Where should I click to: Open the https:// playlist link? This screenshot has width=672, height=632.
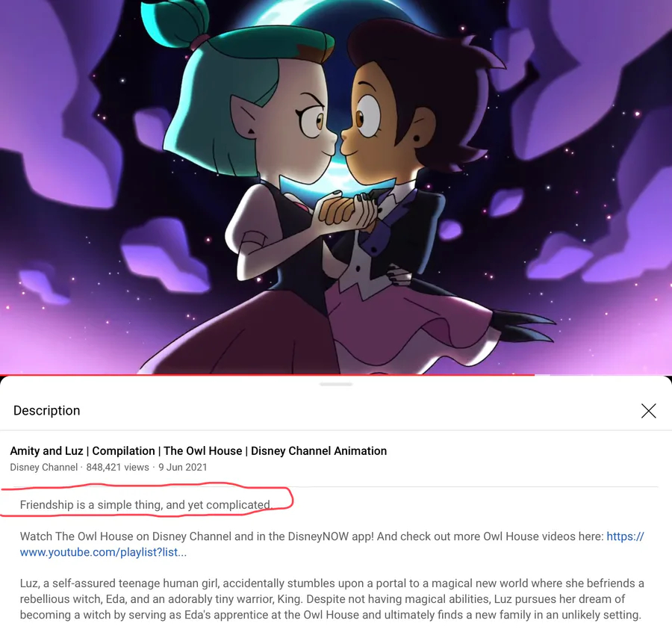(625, 536)
